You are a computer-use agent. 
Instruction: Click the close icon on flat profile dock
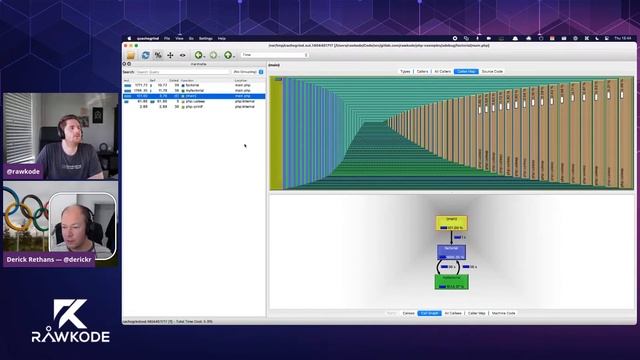[124, 64]
